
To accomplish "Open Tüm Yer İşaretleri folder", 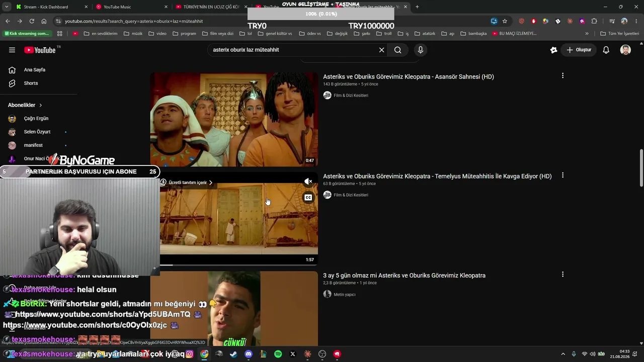I will 619,34.
